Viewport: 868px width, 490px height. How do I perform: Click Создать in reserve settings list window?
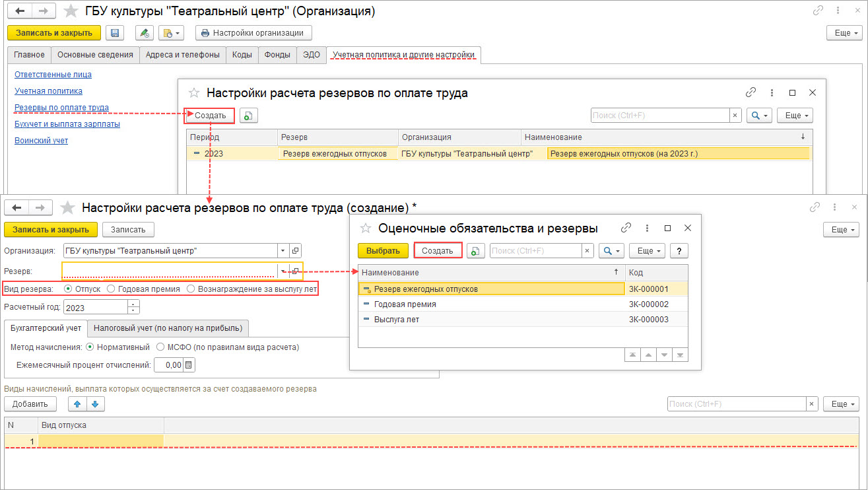[x=210, y=115]
